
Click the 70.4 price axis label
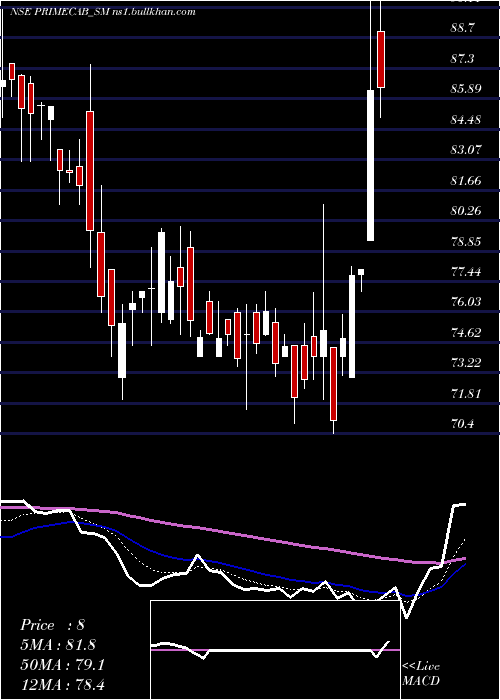coord(462,424)
